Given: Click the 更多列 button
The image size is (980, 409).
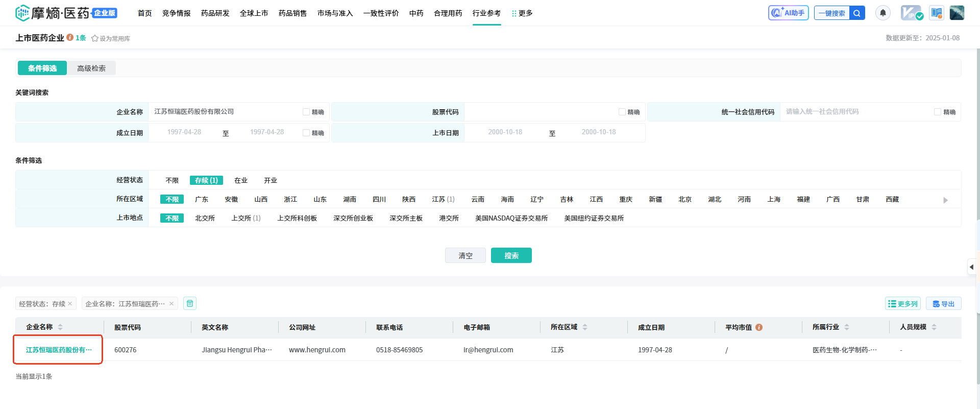Looking at the screenshot, I should point(902,303).
